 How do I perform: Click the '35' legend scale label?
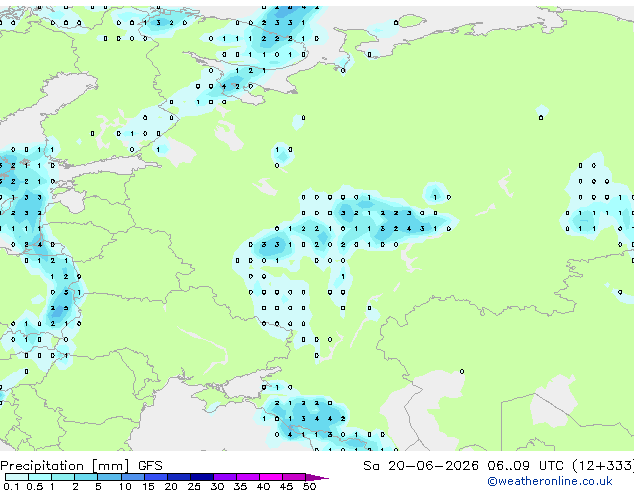click(x=241, y=486)
